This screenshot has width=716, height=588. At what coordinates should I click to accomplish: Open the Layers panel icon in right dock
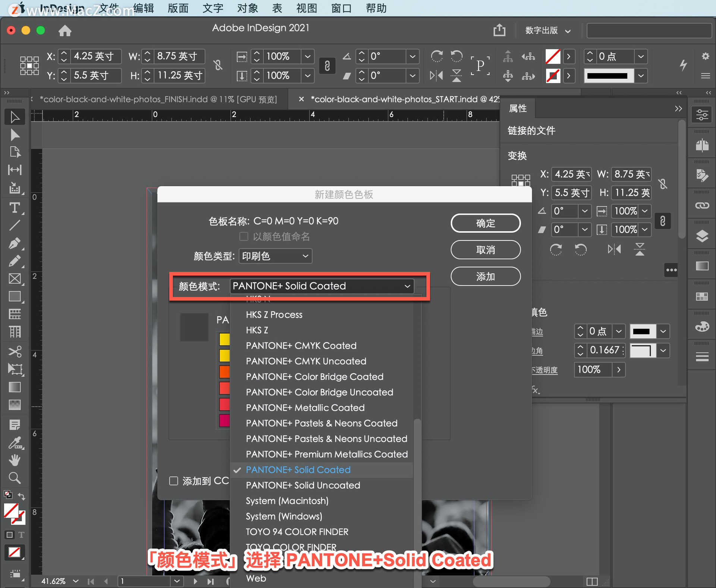point(702,236)
